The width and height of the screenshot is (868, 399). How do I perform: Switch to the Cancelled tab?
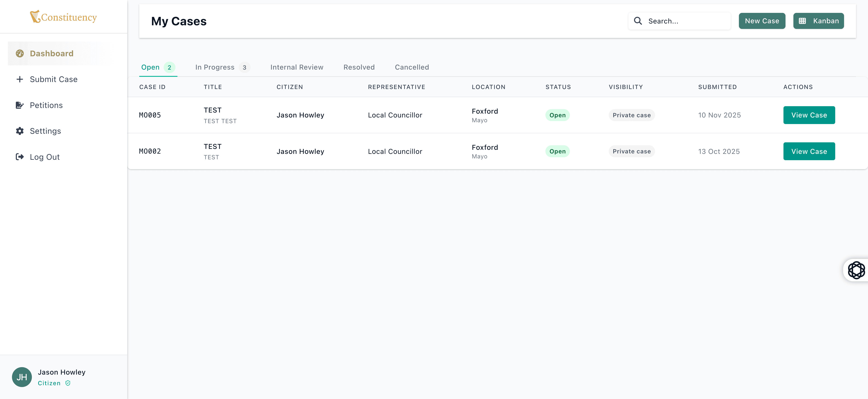point(412,67)
